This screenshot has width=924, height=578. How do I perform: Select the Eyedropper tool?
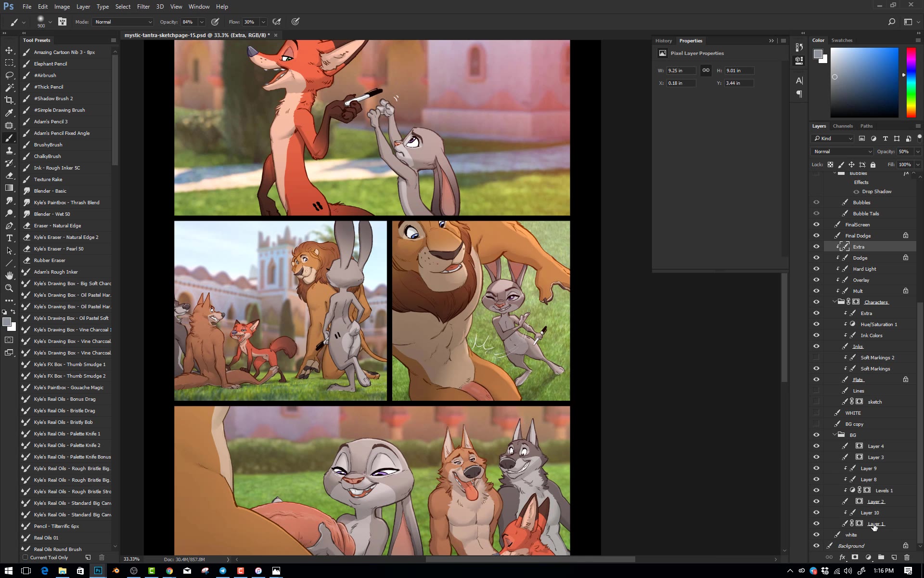tap(9, 113)
